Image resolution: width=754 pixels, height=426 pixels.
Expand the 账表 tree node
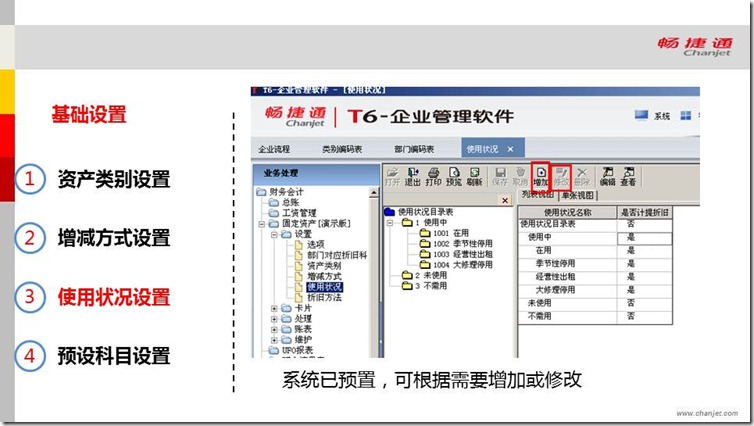(274, 329)
